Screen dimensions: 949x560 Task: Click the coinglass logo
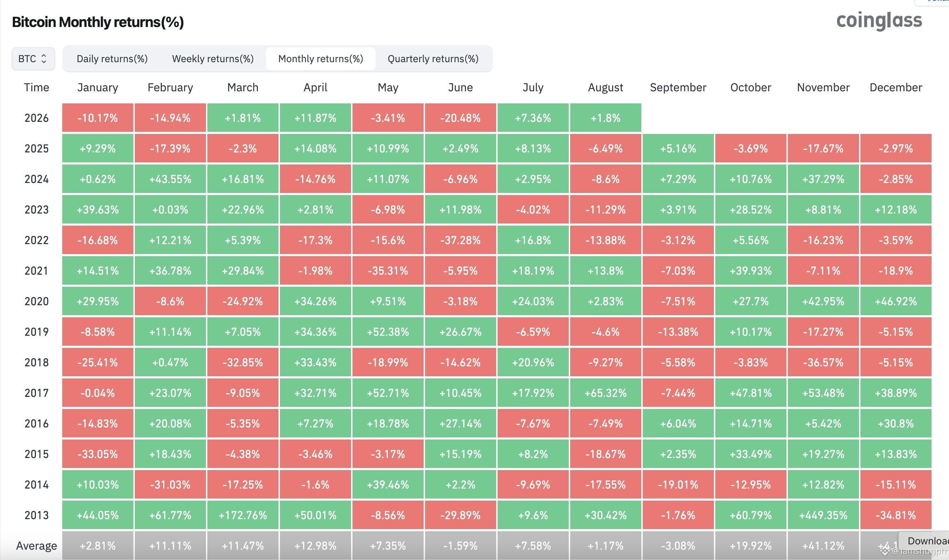click(879, 21)
